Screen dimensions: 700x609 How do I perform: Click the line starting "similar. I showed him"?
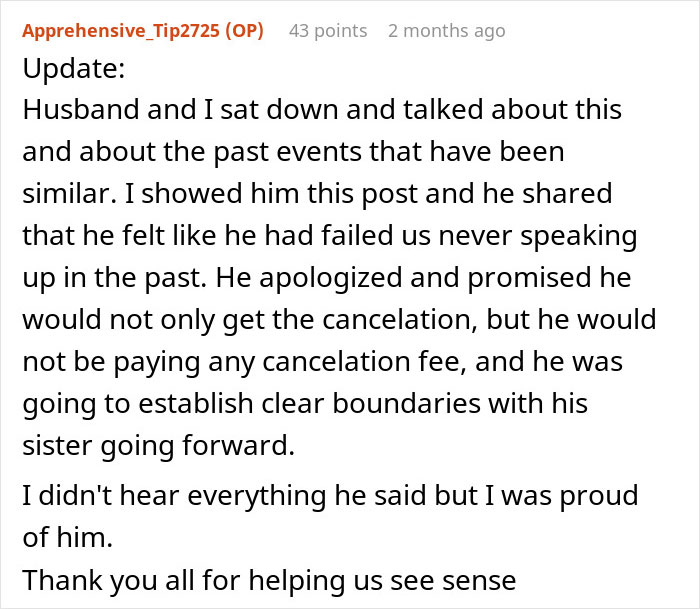(x=317, y=193)
